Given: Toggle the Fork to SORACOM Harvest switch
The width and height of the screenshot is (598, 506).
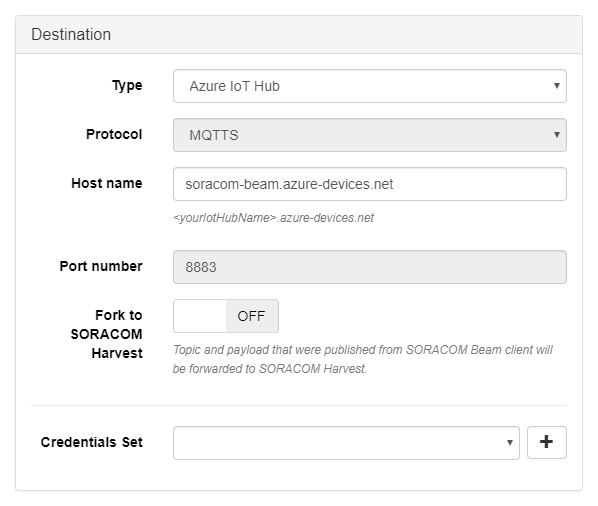Looking at the screenshot, I should 226,316.
